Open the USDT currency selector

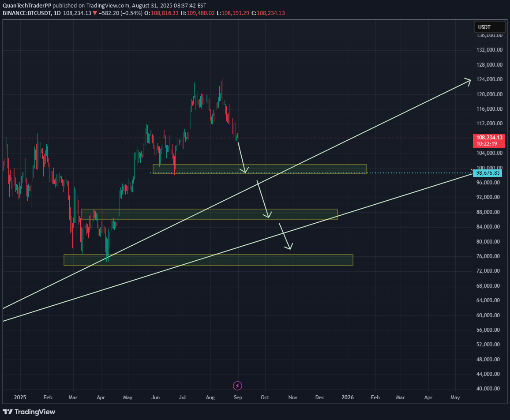point(489,27)
